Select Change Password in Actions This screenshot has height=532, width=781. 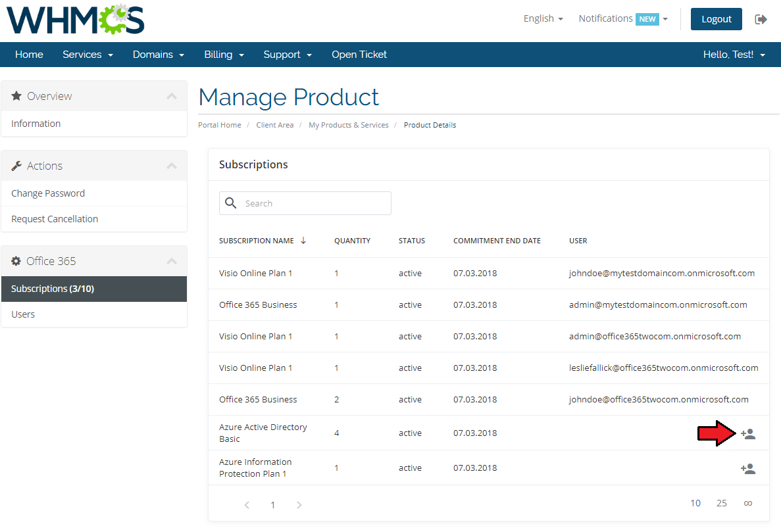point(94,193)
